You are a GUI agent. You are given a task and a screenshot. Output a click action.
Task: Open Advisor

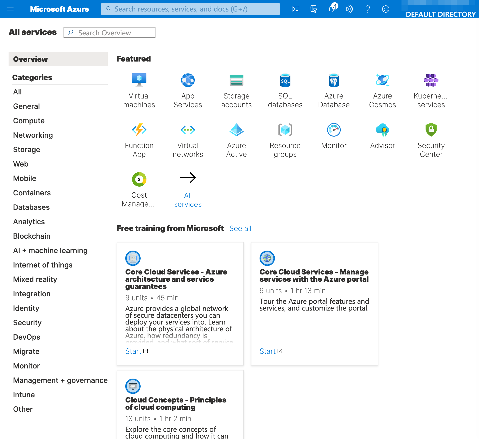click(x=382, y=136)
